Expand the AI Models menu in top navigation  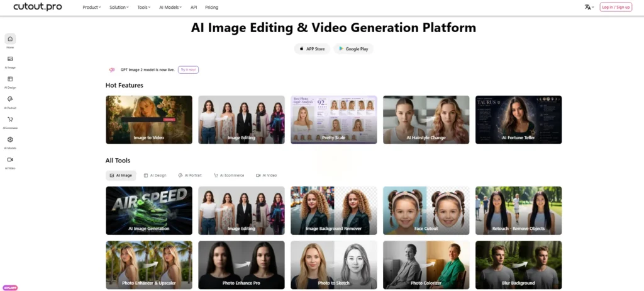(170, 8)
